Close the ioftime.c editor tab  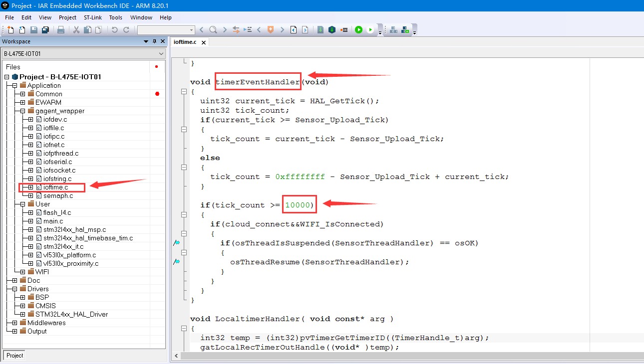click(x=204, y=43)
